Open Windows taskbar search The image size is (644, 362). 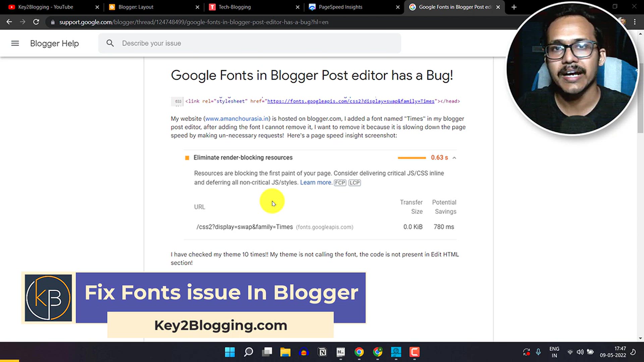[x=249, y=352]
